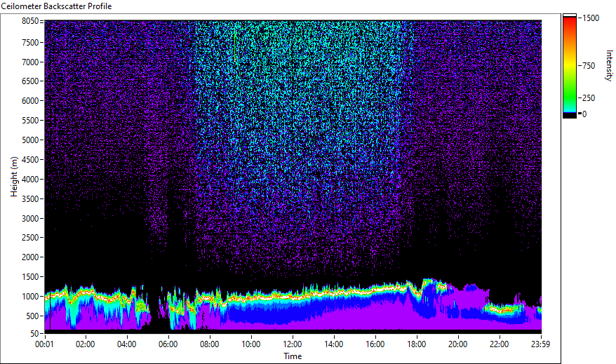This screenshot has height=364, width=616.
Task: Select the 5500 height axis value
Action: pos(30,121)
